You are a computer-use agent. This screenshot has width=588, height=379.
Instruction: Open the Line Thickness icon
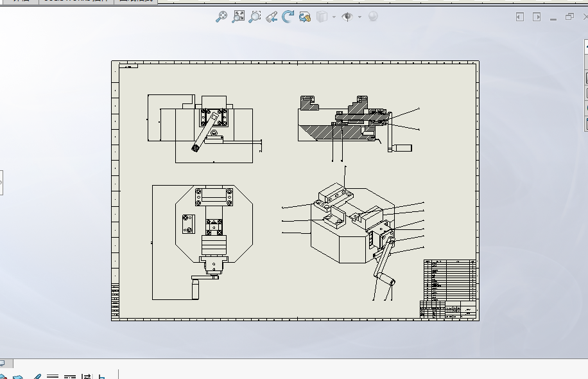[53, 376]
